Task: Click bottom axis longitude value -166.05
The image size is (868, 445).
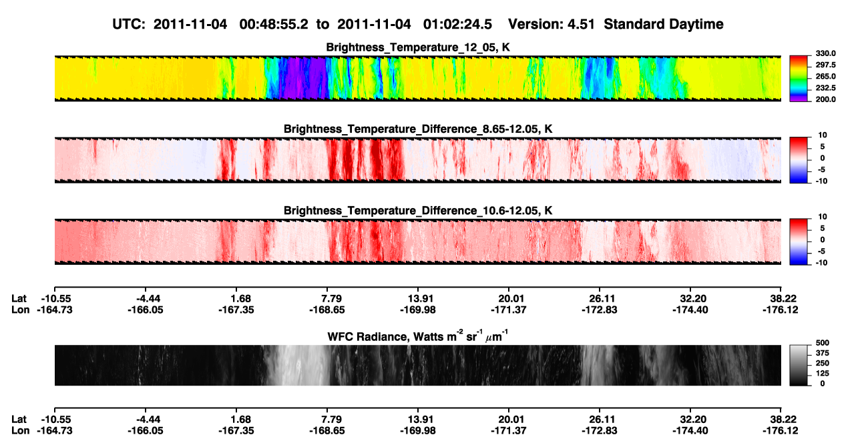Action: tap(146, 431)
